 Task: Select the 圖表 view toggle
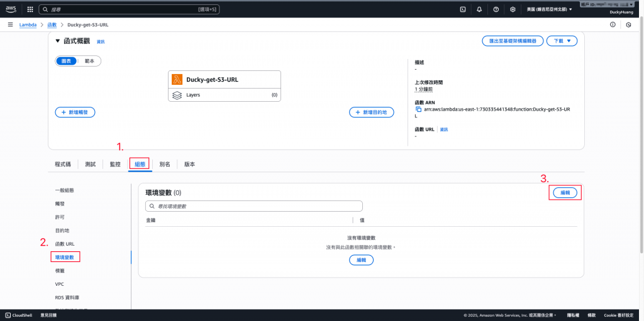pos(66,61)
